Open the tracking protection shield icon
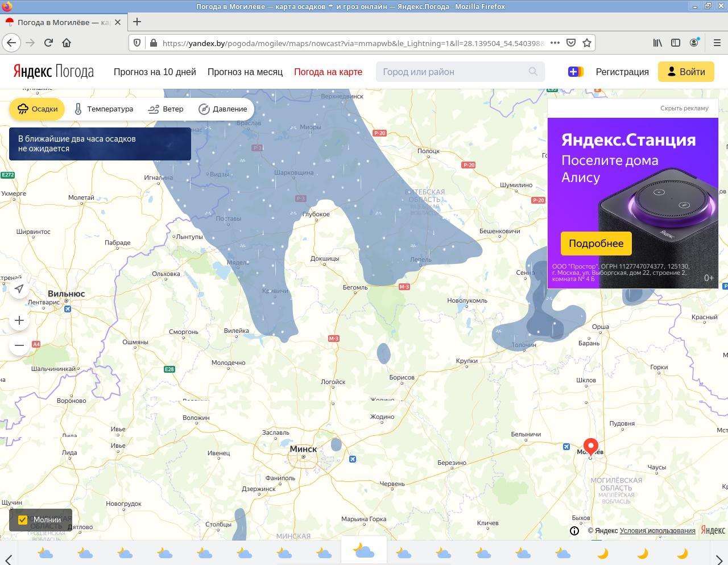 tap(137, 43)
